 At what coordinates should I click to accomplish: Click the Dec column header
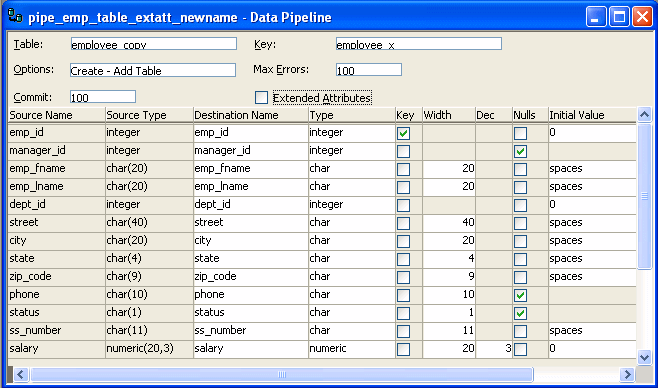(x=494, y=115)
